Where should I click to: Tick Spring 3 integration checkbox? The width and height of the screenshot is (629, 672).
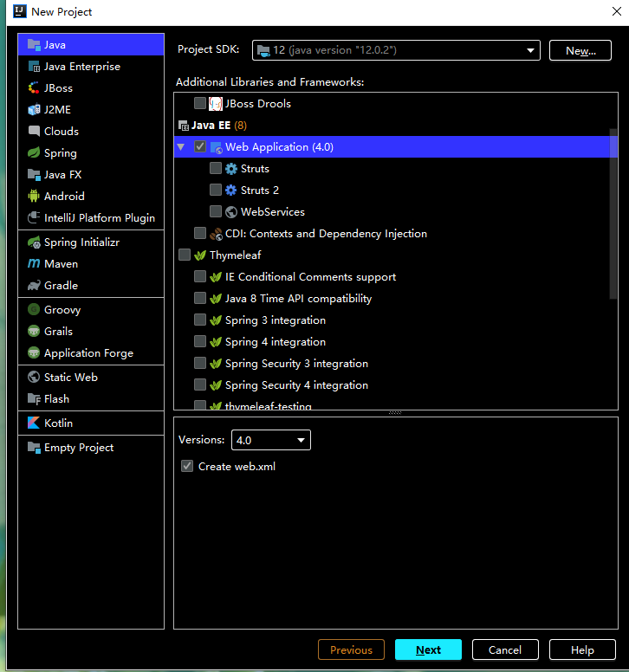click(200, 320)
